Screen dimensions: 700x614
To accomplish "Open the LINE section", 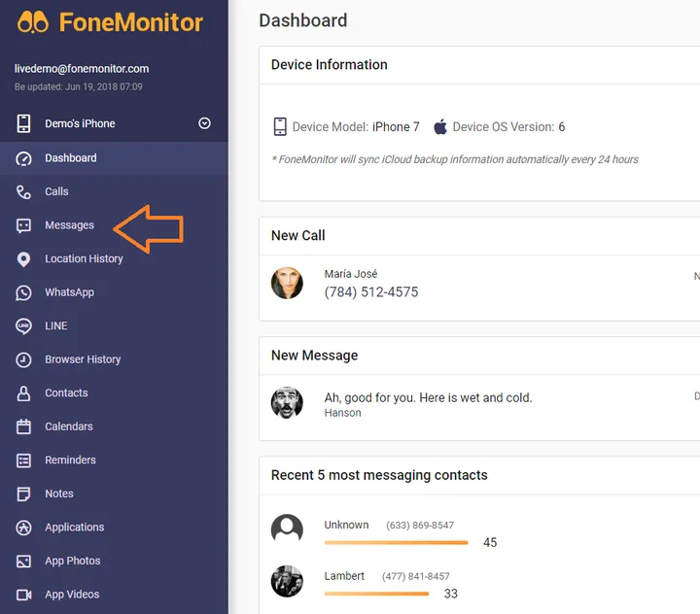I will tap(114, 325).
